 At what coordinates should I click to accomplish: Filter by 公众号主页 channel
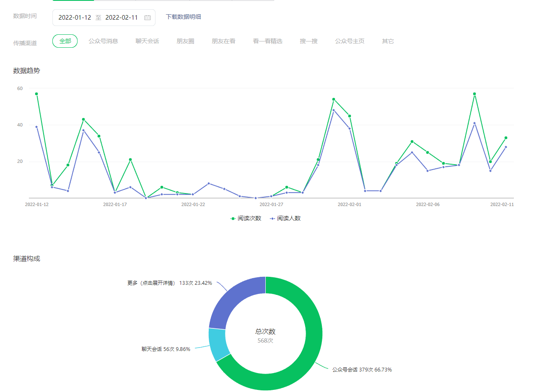[x=350, y=41]
